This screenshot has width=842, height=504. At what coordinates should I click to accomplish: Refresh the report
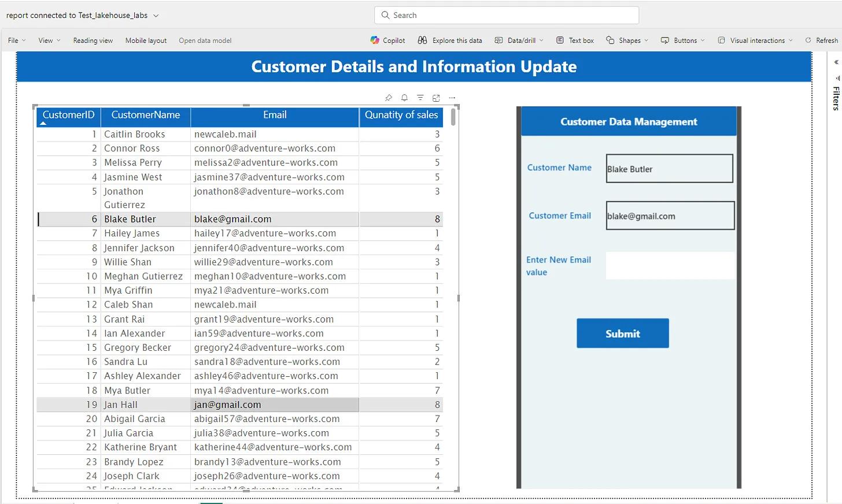[x=821, y=40]
